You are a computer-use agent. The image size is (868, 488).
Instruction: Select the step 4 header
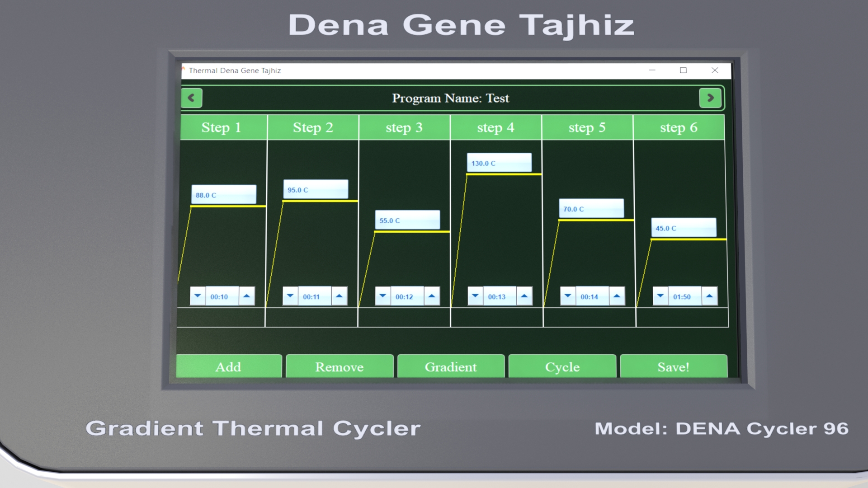coord(495,127)
